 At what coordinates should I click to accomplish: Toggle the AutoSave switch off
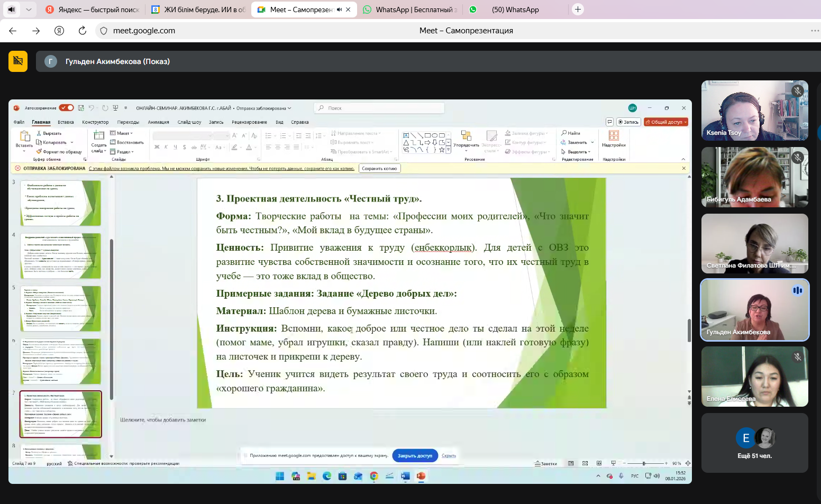click(67, 108)
